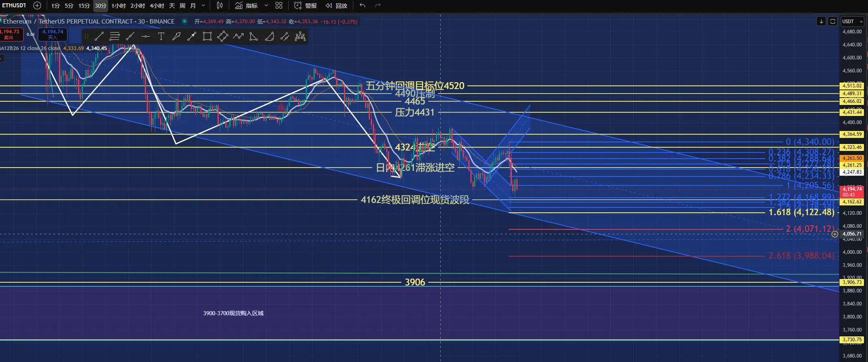This screenshot has width=868, height=362.
Task: Select the arrow line drawing tool
Action: 192,37
